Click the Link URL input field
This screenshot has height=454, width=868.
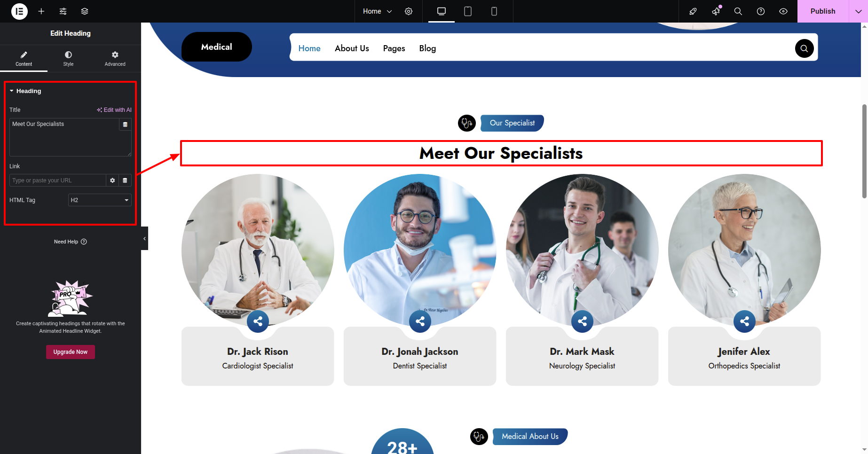click(x=57, y=180)
